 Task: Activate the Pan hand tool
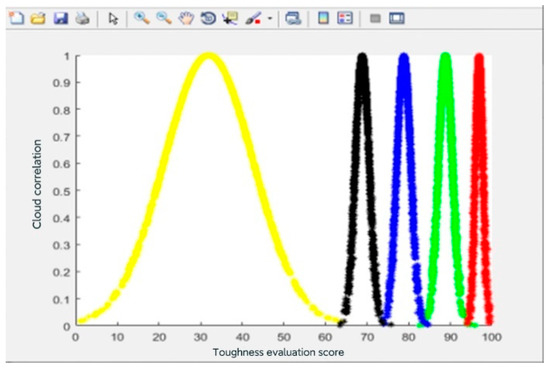[186, 18]
